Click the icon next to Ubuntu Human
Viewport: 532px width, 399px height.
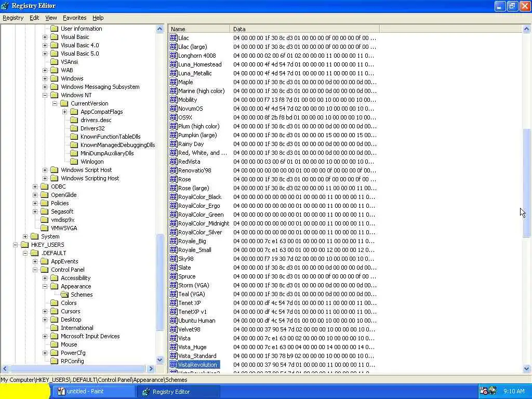[174, 320]
